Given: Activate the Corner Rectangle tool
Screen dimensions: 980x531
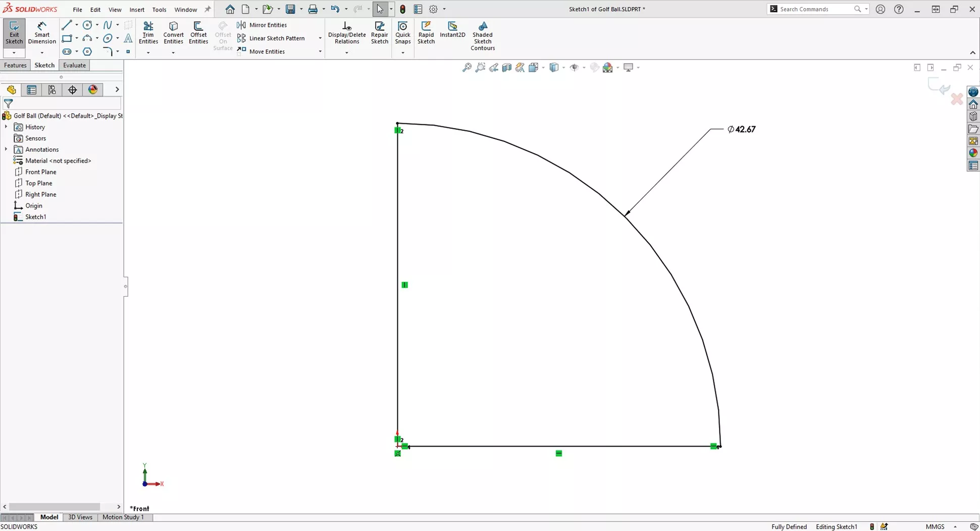Looking at the screenshot, I should pos(68,38).
